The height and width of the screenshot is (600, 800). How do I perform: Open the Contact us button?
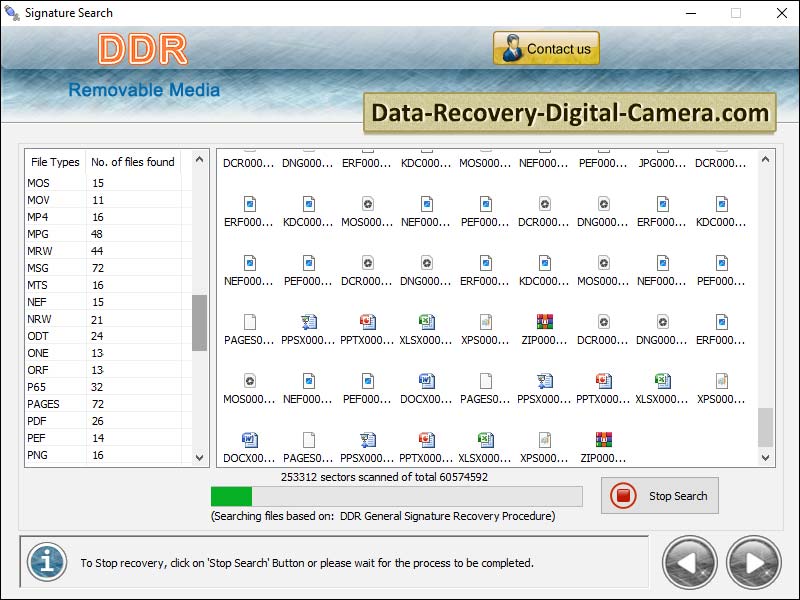point(546,47)
